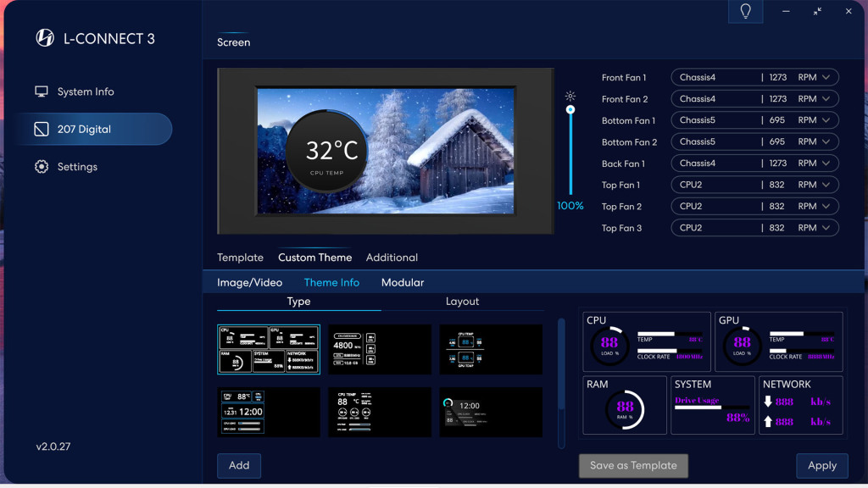Switch to the Custom Theme tab

pyautogui.click(x=314, y=258)
